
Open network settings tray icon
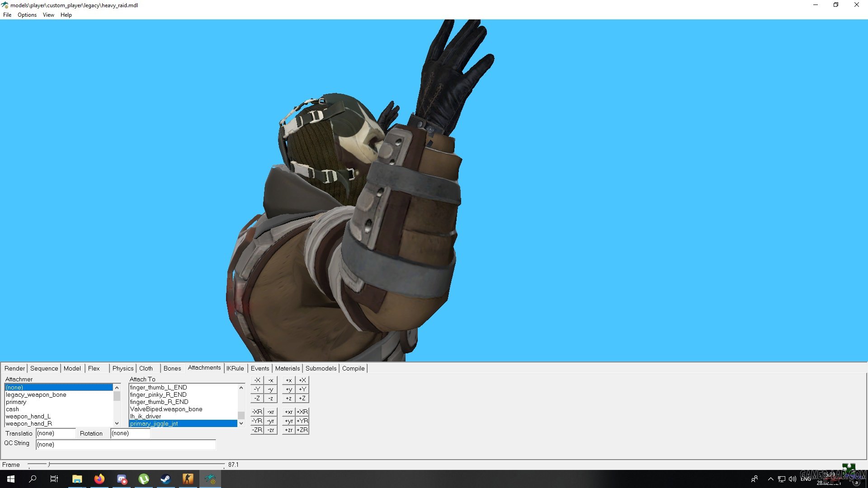point(782,479)
